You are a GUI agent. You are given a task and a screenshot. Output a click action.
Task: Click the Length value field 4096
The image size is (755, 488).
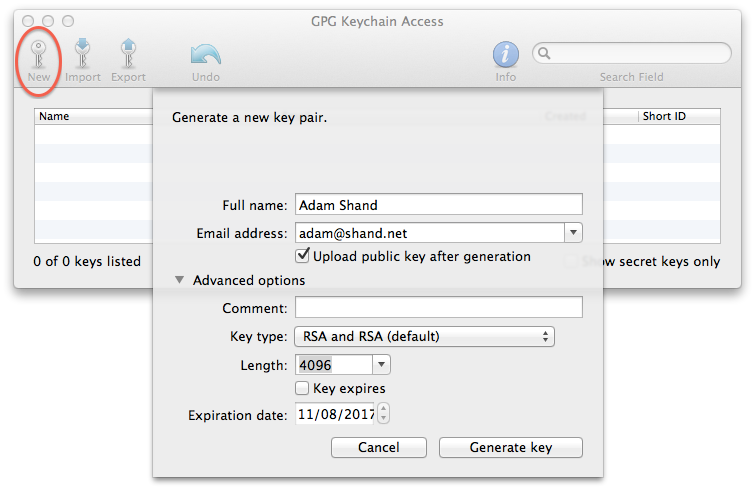[334, 365]
